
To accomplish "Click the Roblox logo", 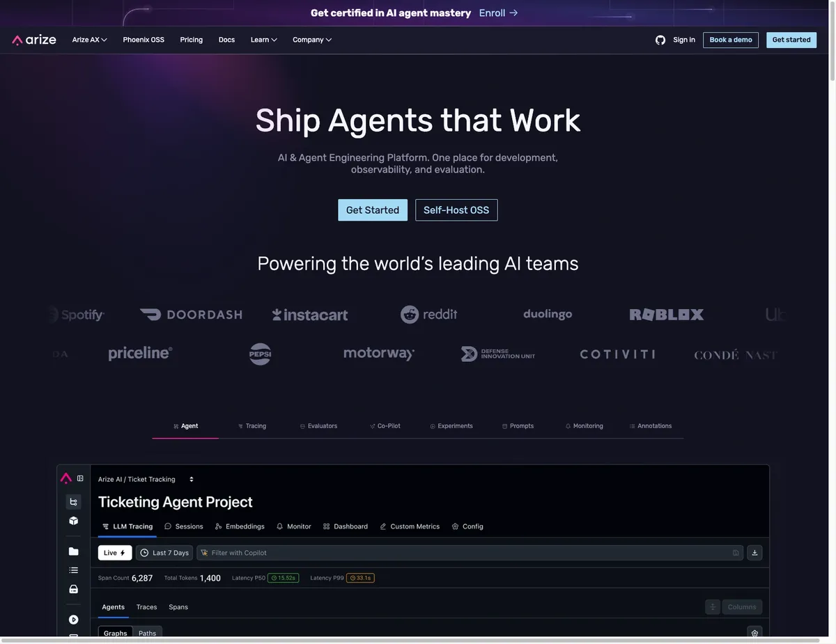I will (667, 315).
